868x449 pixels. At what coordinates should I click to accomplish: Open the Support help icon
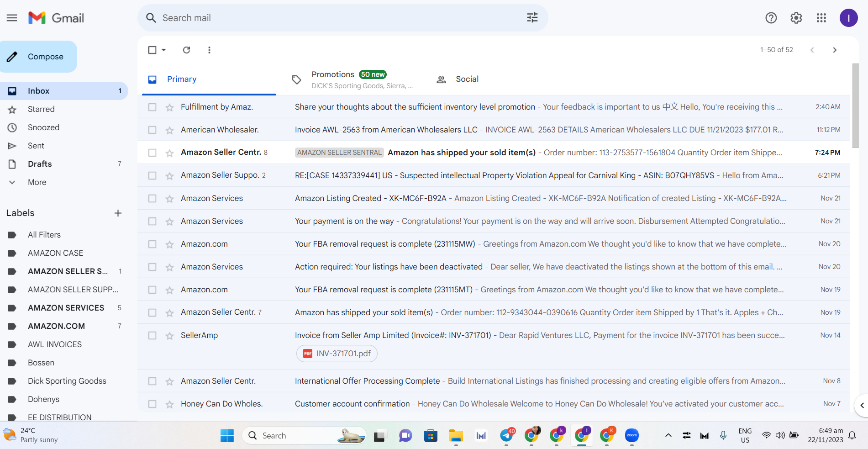(771, 18)
